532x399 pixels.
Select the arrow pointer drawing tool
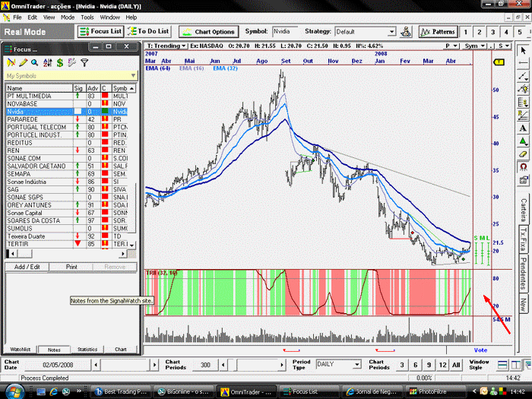click(x=523, y=51)
